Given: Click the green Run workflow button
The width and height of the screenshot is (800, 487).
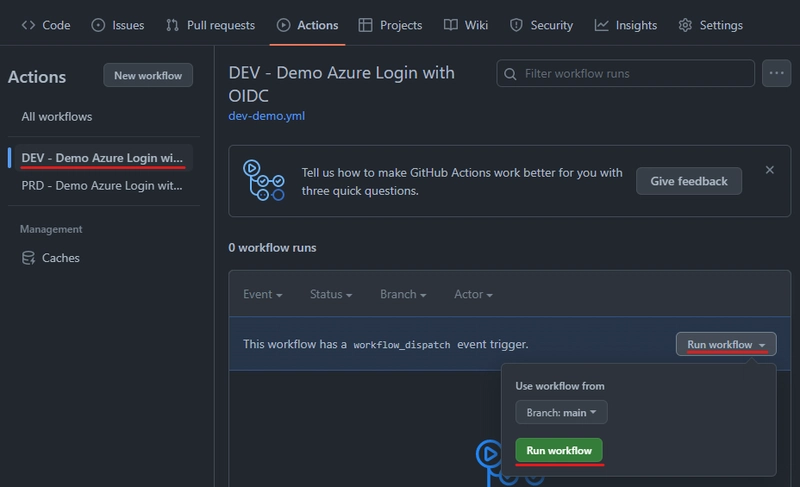Looking at the screenshot, I should 559,450.
